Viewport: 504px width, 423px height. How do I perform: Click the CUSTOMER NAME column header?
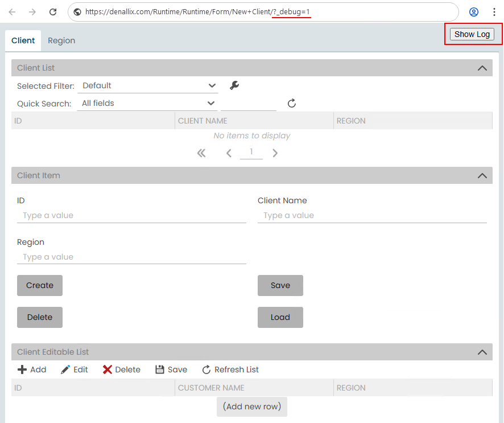[x=254, y=388]
